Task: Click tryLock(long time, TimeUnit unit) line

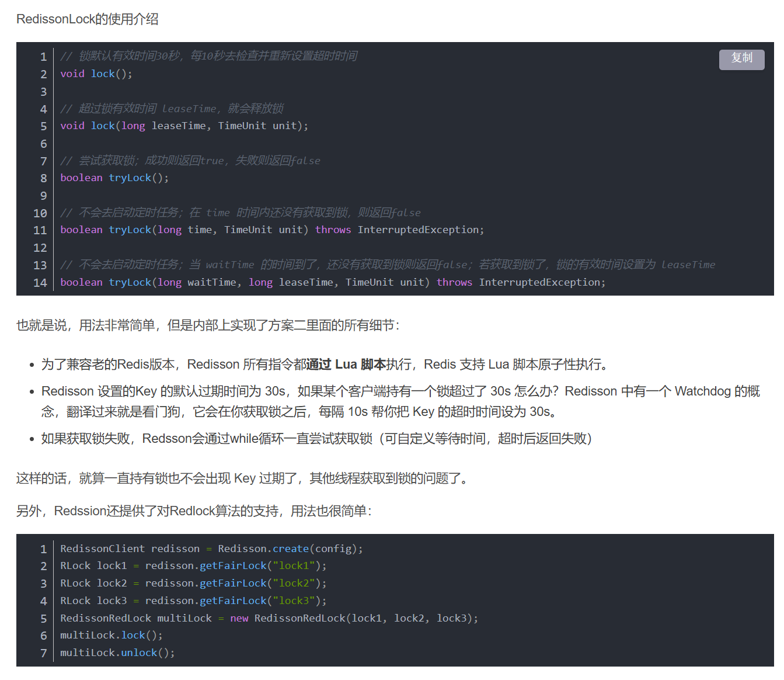Action: coord(272,230)
